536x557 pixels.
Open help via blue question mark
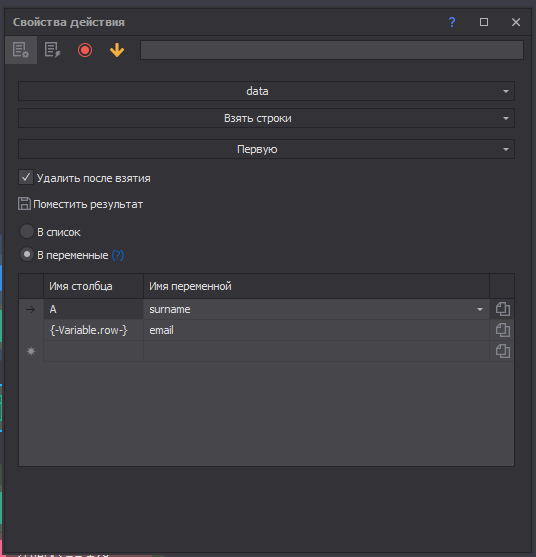452,22
